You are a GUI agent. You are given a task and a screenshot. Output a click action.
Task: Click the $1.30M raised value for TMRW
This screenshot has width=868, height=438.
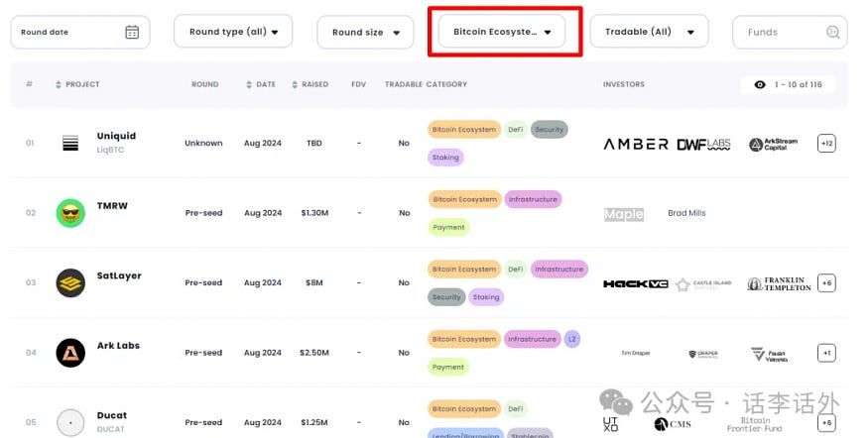(x=314, y=213)
